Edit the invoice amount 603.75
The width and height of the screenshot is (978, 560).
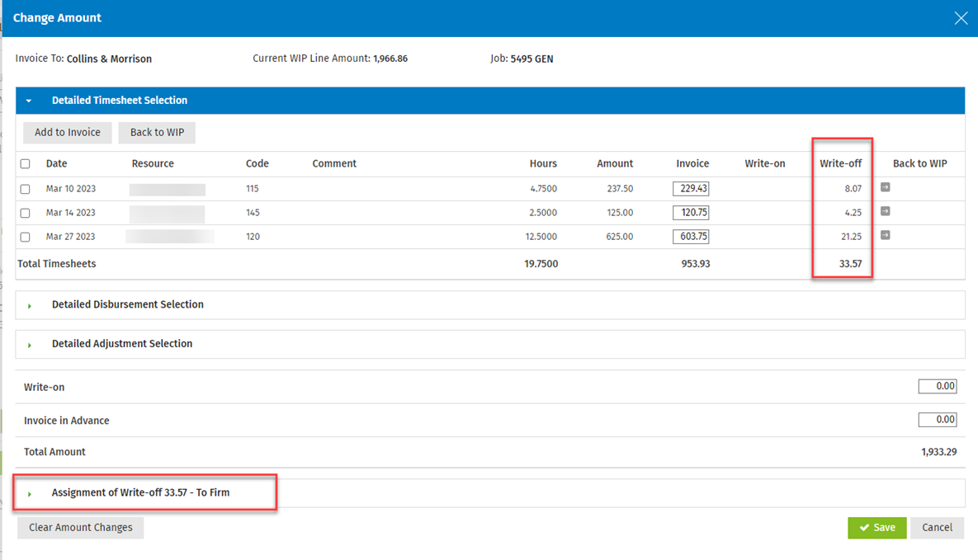pos(691,237)
